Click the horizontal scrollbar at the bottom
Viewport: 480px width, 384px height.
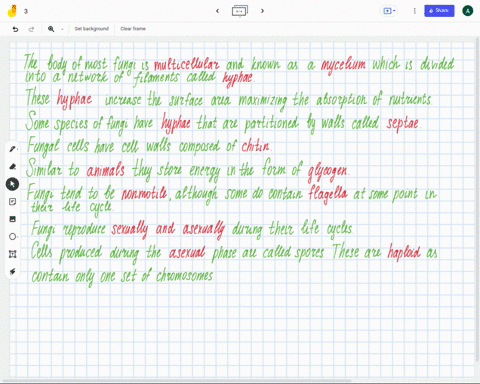click(177, 381)
